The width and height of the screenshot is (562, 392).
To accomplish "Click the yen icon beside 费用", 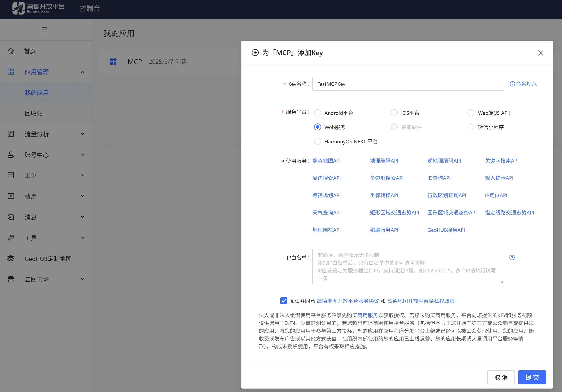I will click(11, 196).
